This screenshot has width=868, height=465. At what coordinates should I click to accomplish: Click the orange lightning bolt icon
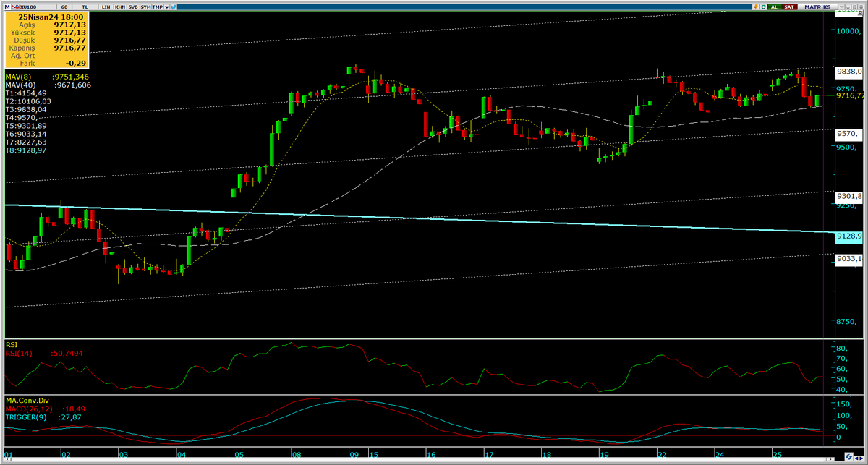point(756,7)
